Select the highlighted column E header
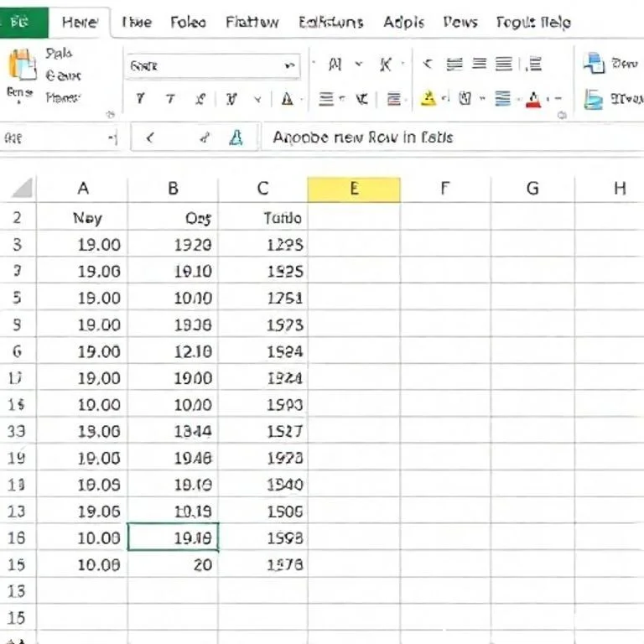The height and width of the screenshot is (644, 644). 354,189
